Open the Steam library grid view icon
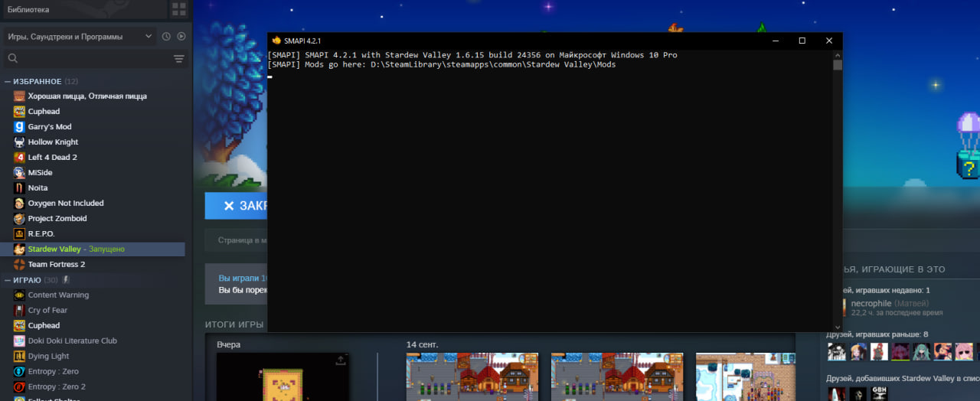 coord(178,9)
